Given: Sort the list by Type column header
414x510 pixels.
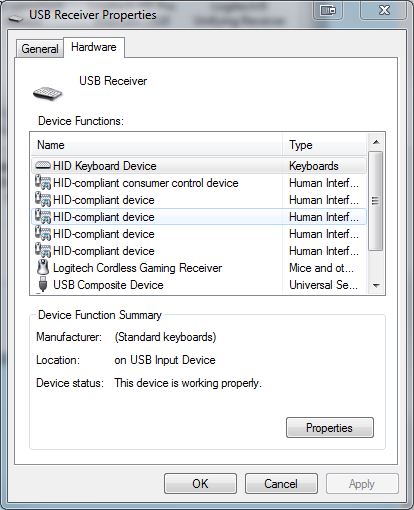Looking at the screenshot, I should click(x=325, y=145).
